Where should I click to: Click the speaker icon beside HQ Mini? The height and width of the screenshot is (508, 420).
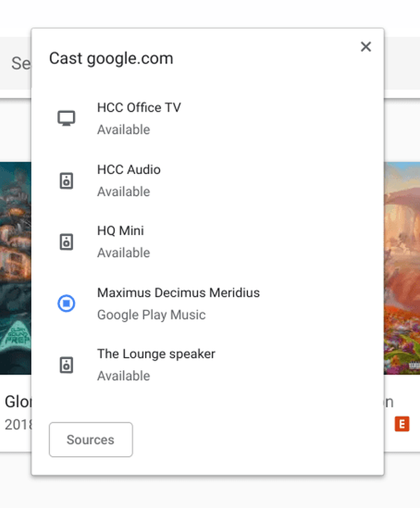(x=66, y=242)
